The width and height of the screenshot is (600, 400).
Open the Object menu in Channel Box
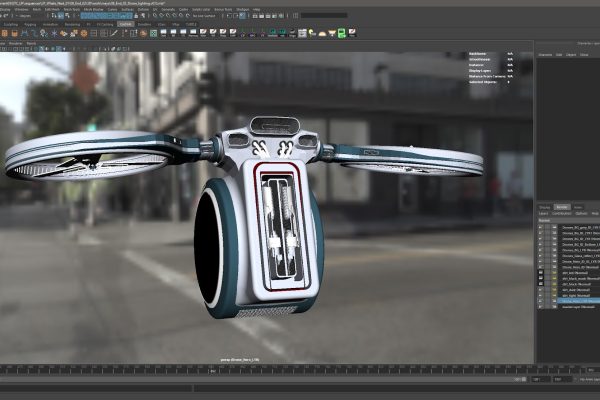pos(571,55)
